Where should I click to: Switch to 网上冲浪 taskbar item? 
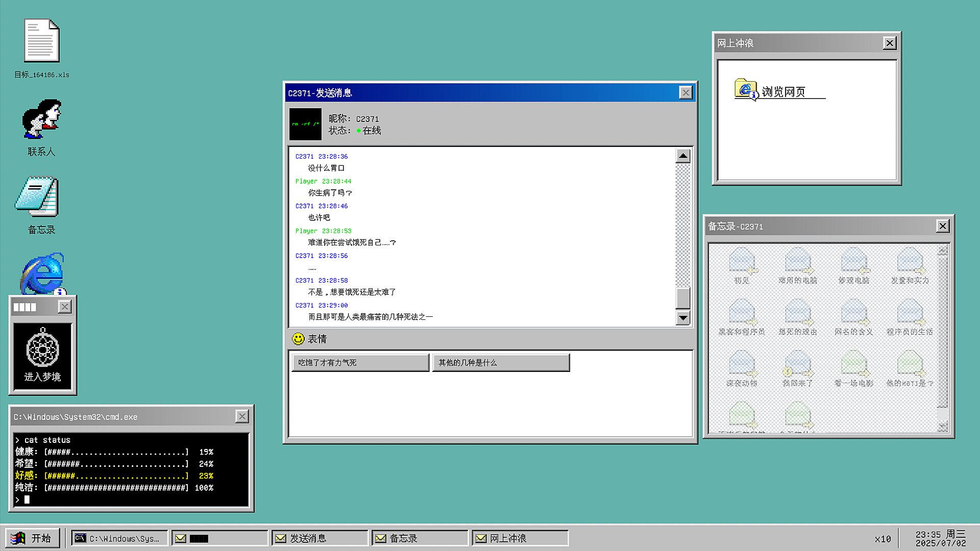coord(520,538)
